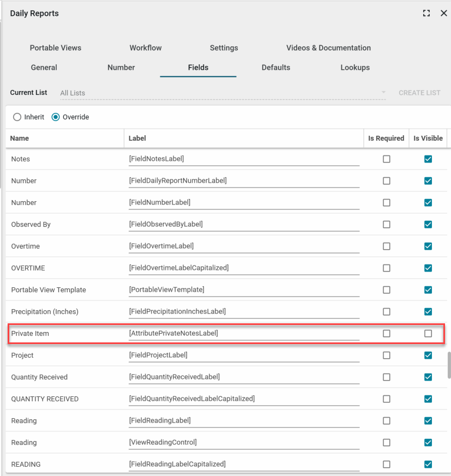Go to the Lookups tab

point(355,68)
